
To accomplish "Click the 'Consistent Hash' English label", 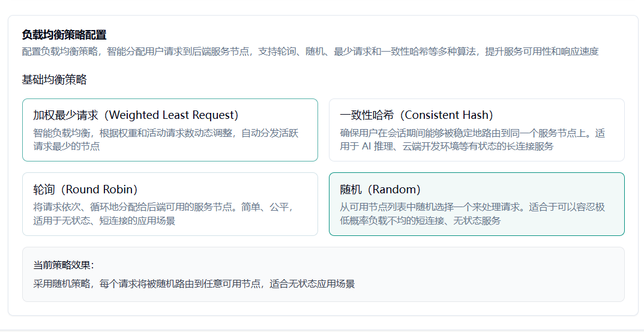I will tap(449, 115).
